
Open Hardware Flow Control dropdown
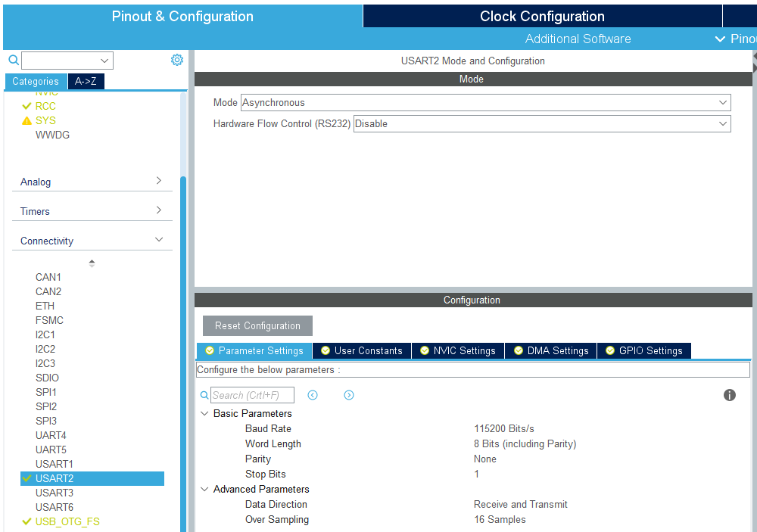pos(542,123)
